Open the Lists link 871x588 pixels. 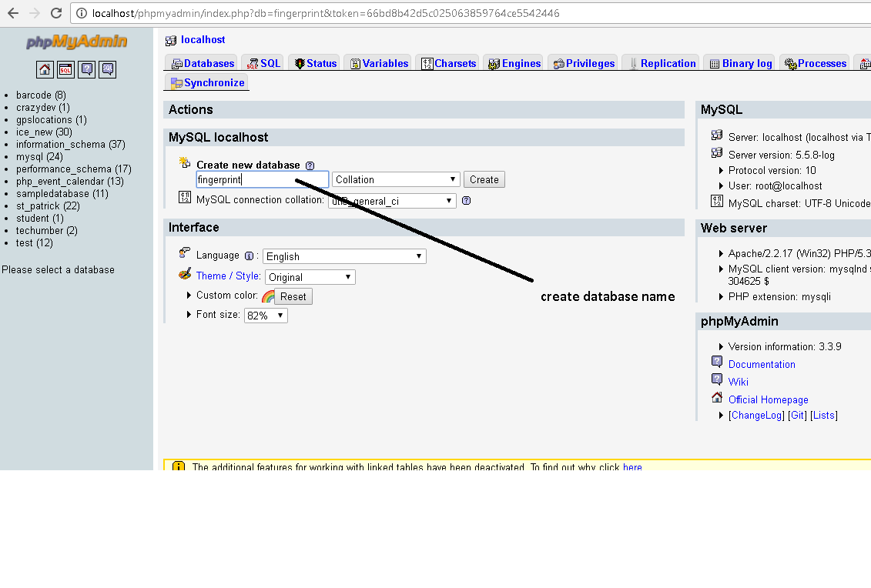[x=824, y=416]
